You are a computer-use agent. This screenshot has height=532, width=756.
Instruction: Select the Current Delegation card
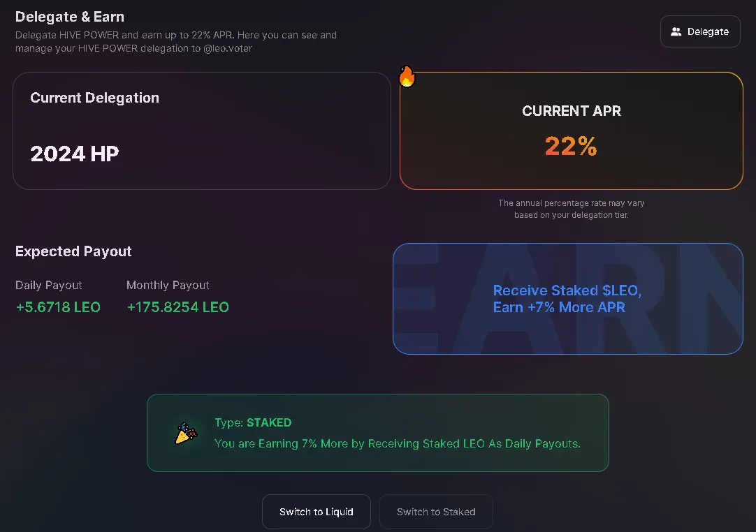pos(201,131)
